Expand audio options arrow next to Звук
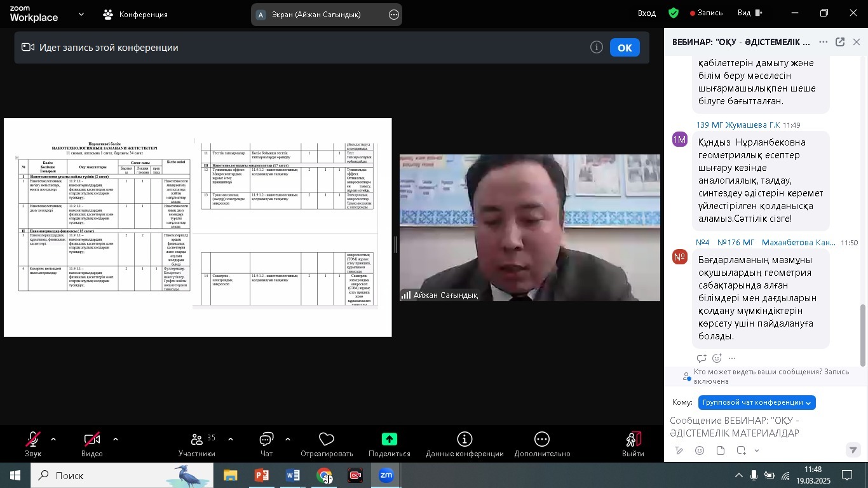868x488 pixels. (53, 439)
